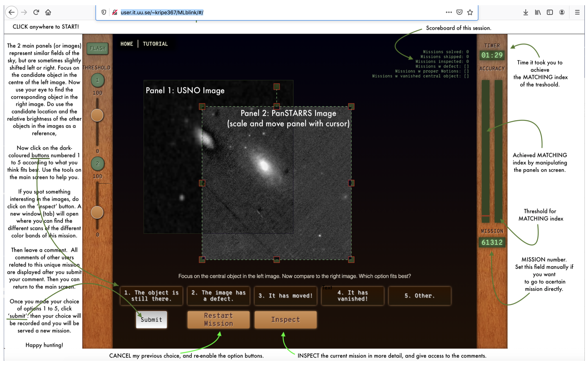Click the tracking protection shield icon

(x=104, y=12)
